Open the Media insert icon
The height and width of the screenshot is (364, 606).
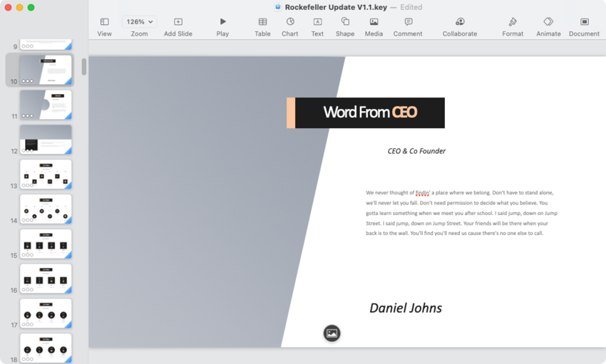pos(374,21)
